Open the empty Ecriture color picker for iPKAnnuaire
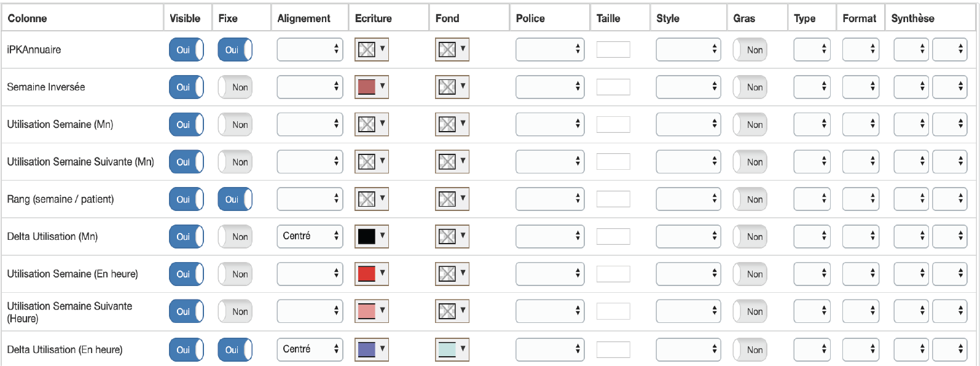Viewport: 980px width, 366px height. tap(372, 50)
